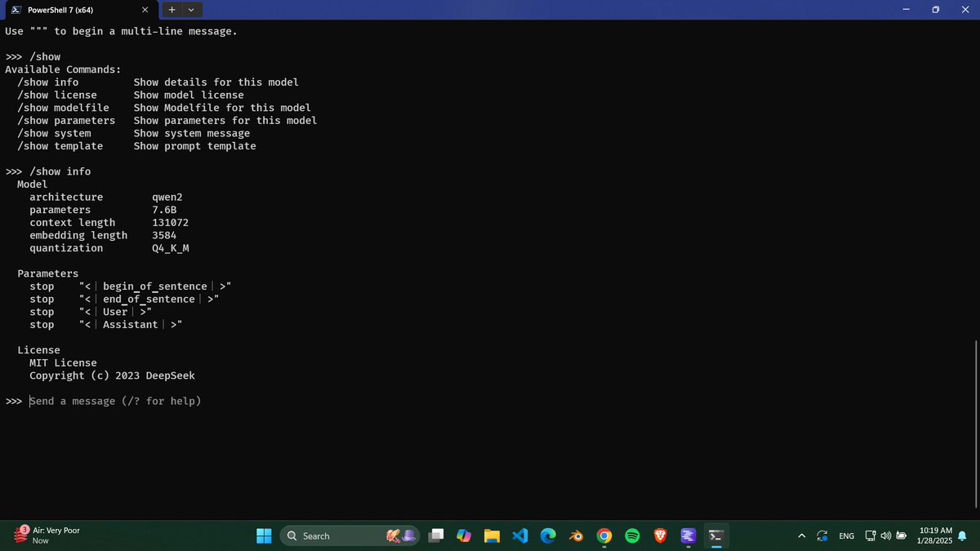Viewport: 980px width, 551px height.
Task: Open the ENG language input switcher
Action: point(846,535)
